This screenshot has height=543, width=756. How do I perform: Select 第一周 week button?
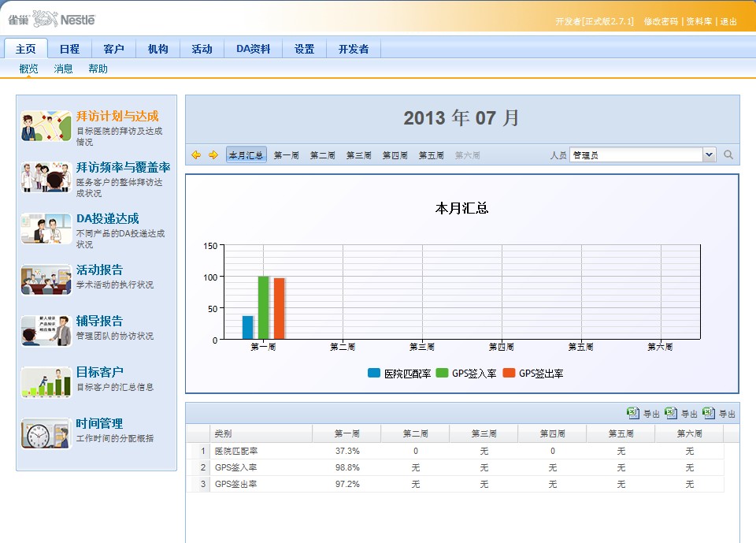click(x=287, y=155)
